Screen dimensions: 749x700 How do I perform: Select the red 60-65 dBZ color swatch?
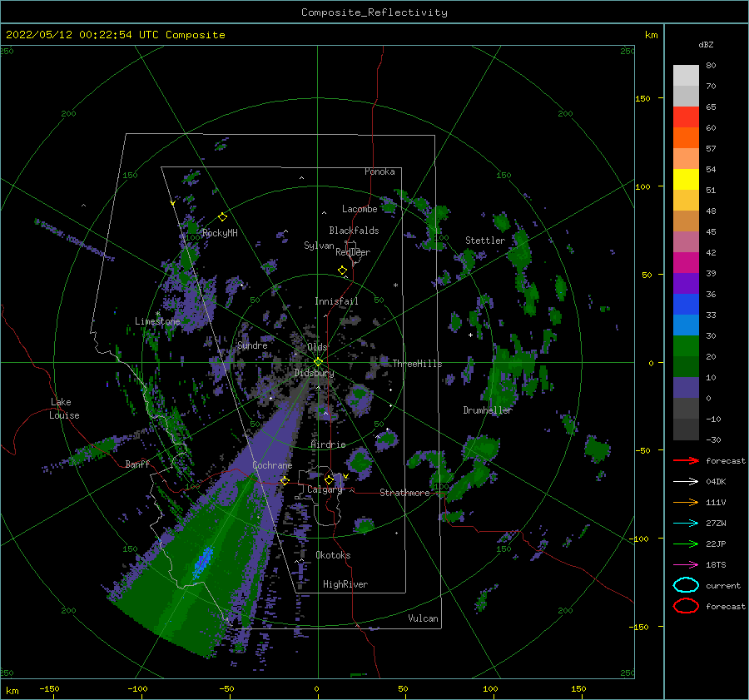686,117
